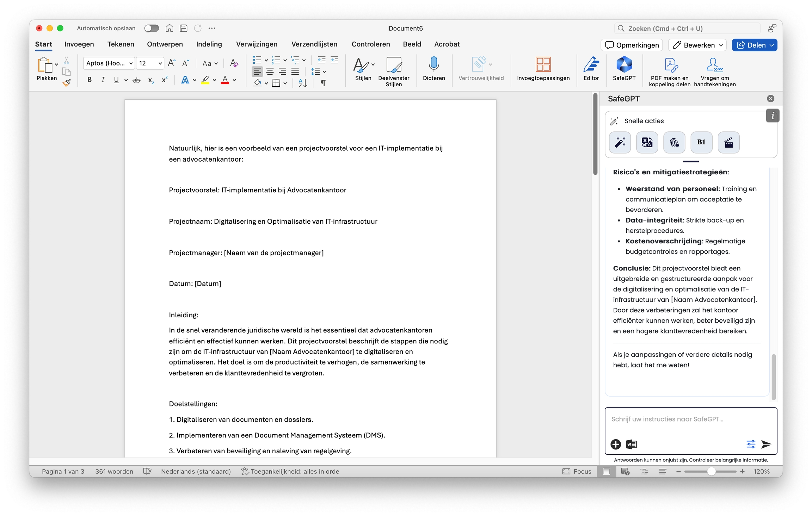Viewport: 812px width, 516px height.
Task: Click the fingerprint lock quick action
Action: coord(674,142)
